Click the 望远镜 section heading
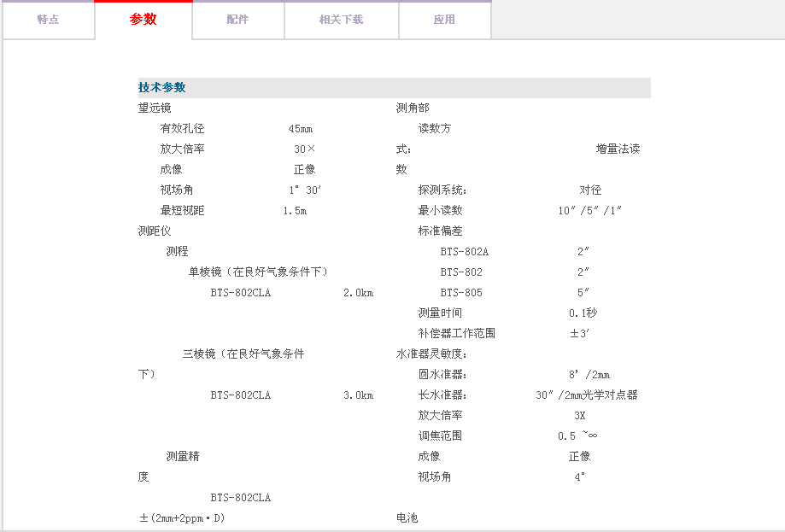The height and width of the screenshot is (532, 785). 155,108
